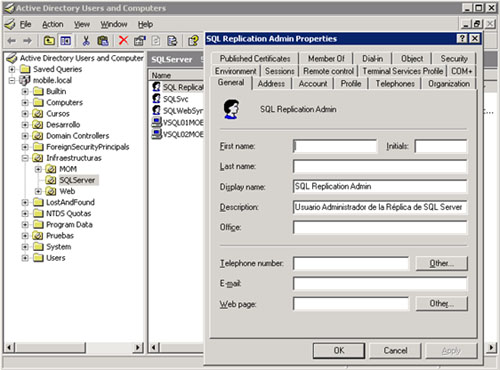Click the tree pane horizontal scrollbar right arrow
The height and width of the screenshot is (370, 500).
click(x=138, y=348)
